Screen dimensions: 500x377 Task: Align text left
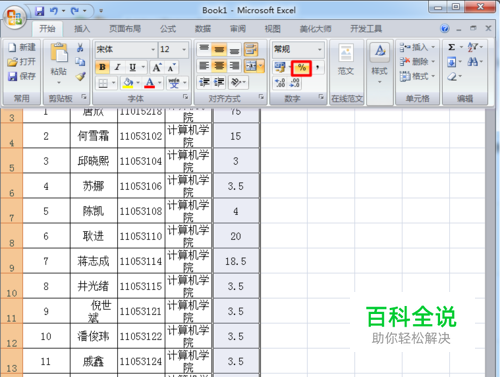click(204, 66)
